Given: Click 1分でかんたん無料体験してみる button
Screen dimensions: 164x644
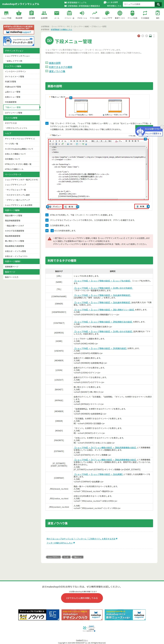Looking at the screenshot, I should point(82,598).
